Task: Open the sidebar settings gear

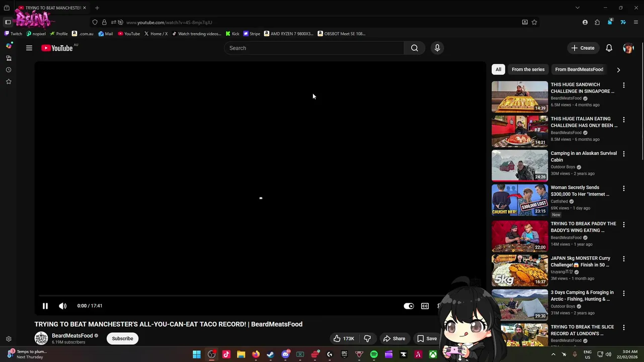Action: point(9,339)
